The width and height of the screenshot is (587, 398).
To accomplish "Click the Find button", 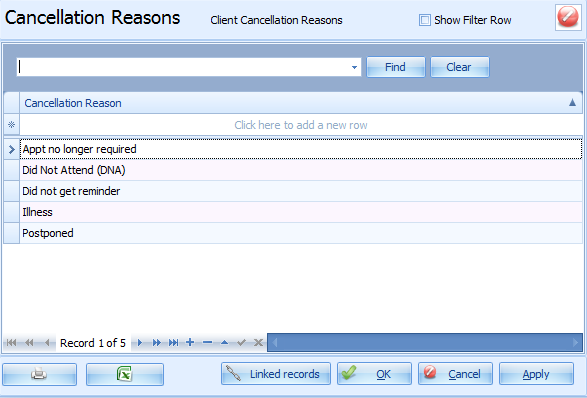I will [x=396, y=67].
